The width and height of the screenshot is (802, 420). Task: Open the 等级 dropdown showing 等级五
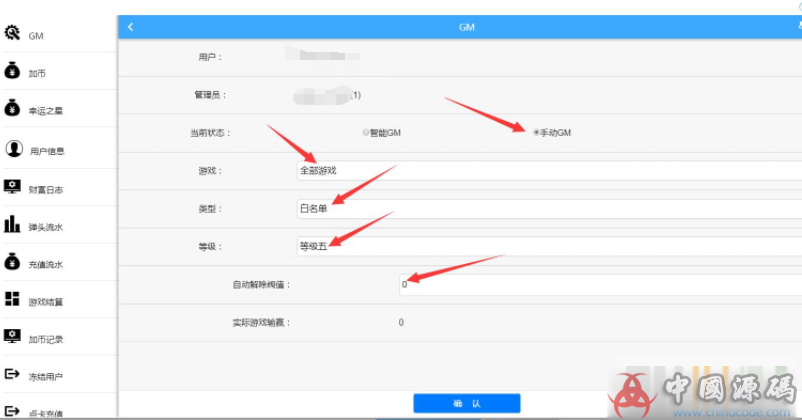(x=549, y=247)
